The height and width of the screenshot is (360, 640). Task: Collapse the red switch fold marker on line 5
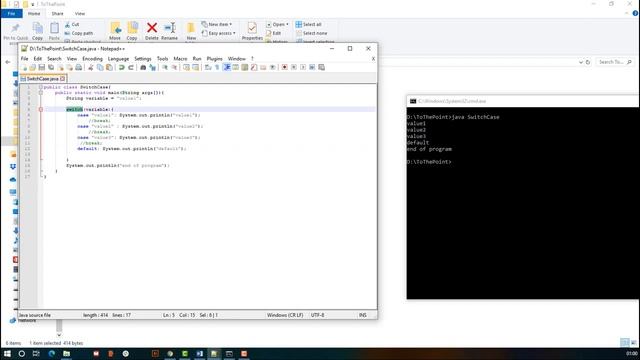41,109
